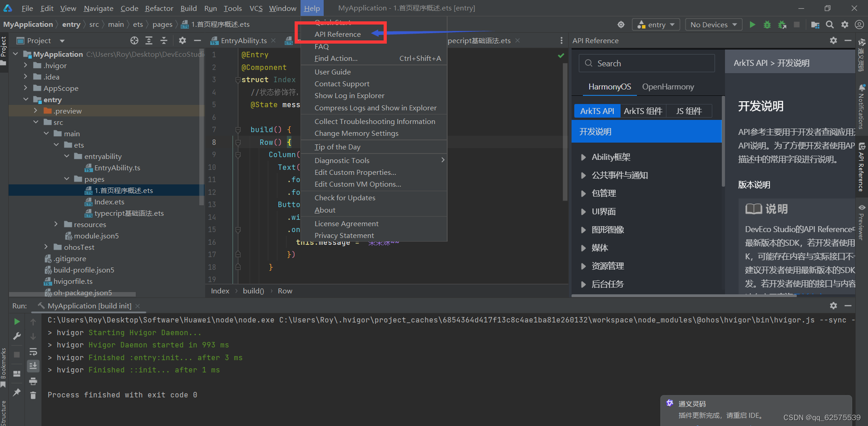
Task: Expand resources folder in tree
Action: (56, 224)
